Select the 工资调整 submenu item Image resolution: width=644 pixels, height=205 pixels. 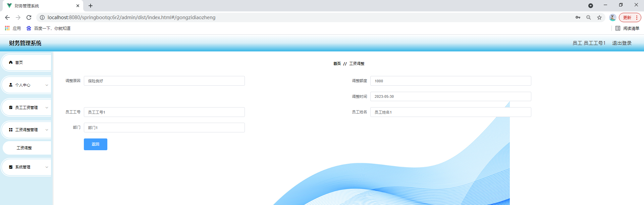tap(24, 148)
